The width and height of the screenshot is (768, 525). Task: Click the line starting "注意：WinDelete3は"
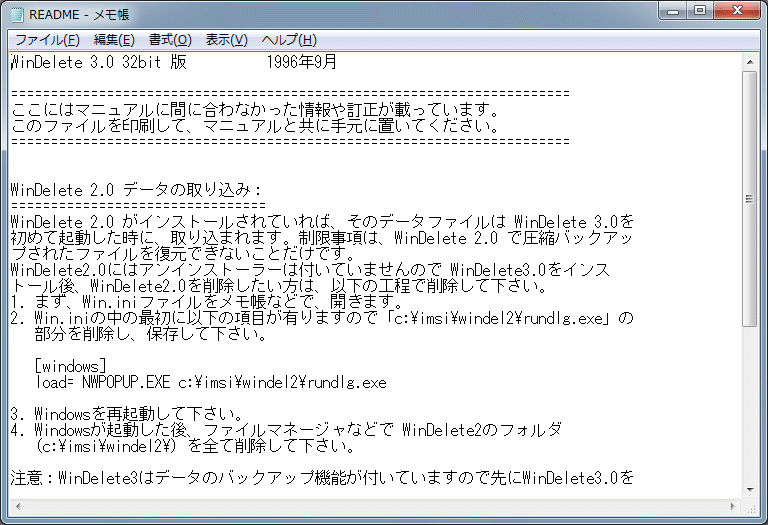click(322, 477)
